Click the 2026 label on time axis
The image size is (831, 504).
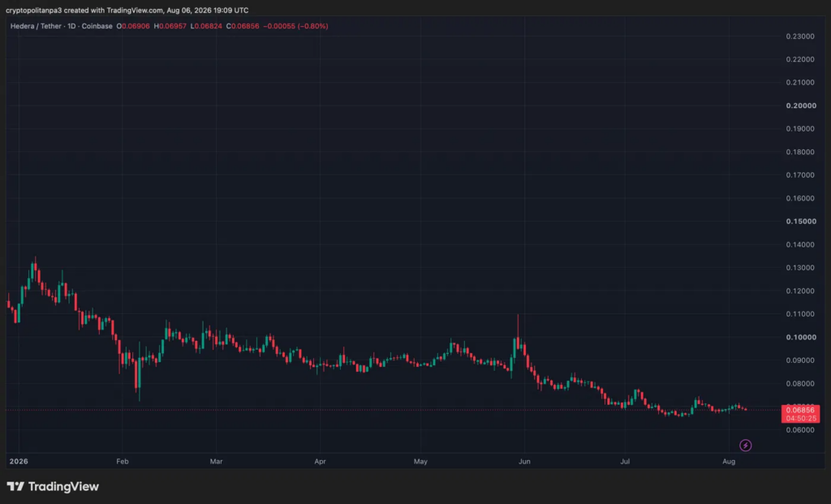click(19, 461)
